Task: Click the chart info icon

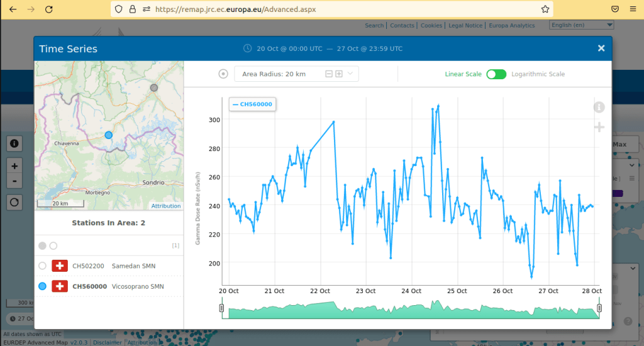Action: click(599, 108)
